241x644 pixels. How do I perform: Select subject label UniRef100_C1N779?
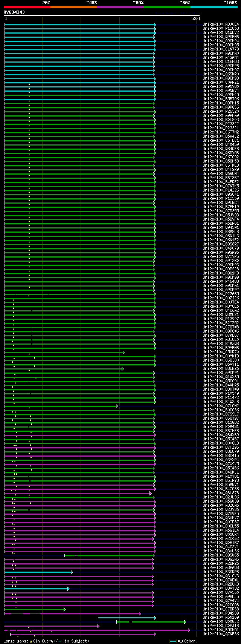point(221,49)
